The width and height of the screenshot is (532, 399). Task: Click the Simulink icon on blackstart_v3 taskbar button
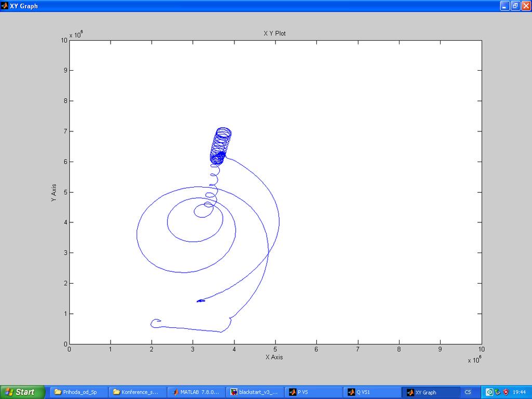(234, 392)
